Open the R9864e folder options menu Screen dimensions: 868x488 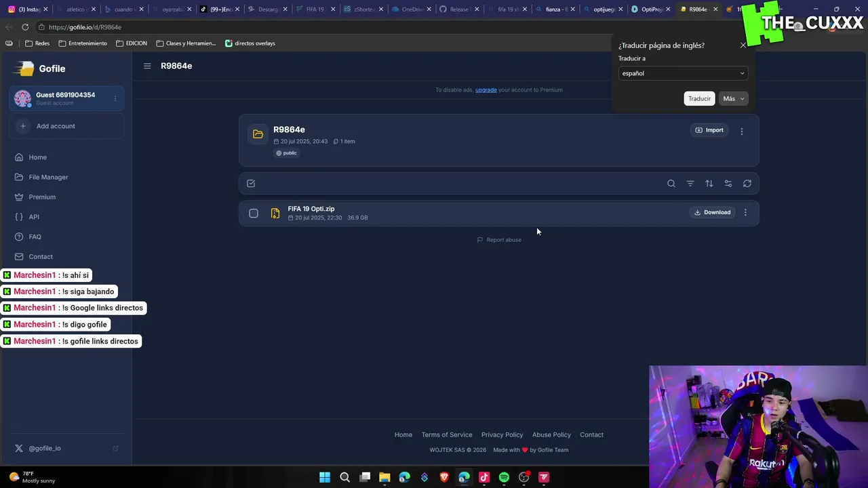pos(742,131)
